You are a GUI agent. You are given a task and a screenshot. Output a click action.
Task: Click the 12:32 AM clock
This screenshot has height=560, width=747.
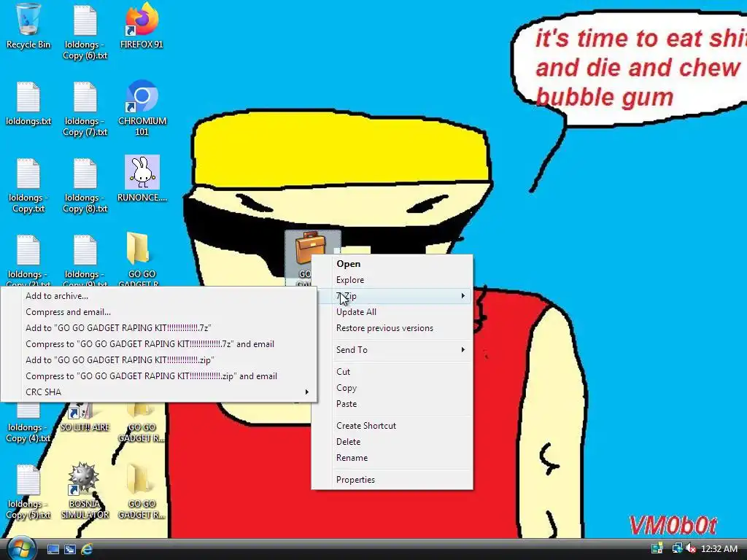[x=719, y=549]
